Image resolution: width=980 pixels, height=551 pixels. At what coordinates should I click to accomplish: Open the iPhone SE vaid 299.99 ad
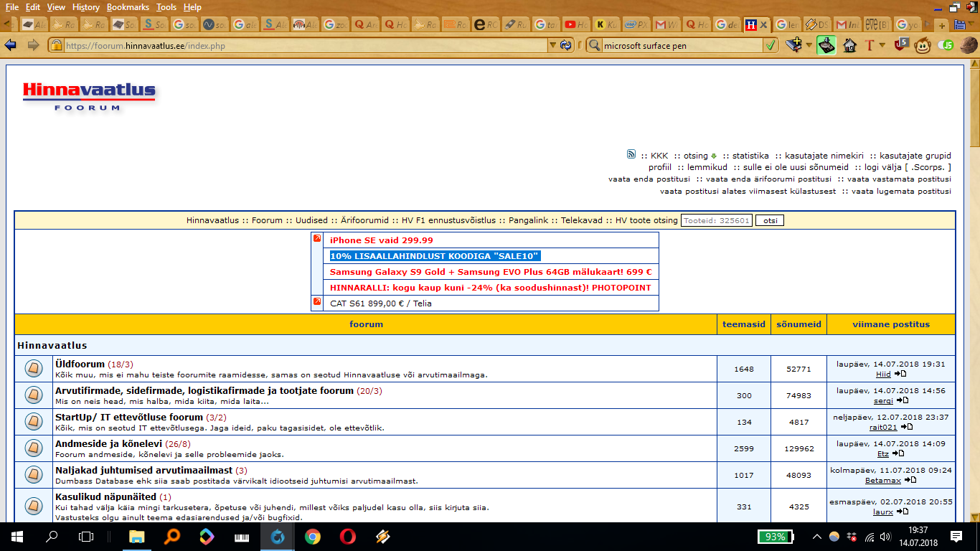coord(382,240)
